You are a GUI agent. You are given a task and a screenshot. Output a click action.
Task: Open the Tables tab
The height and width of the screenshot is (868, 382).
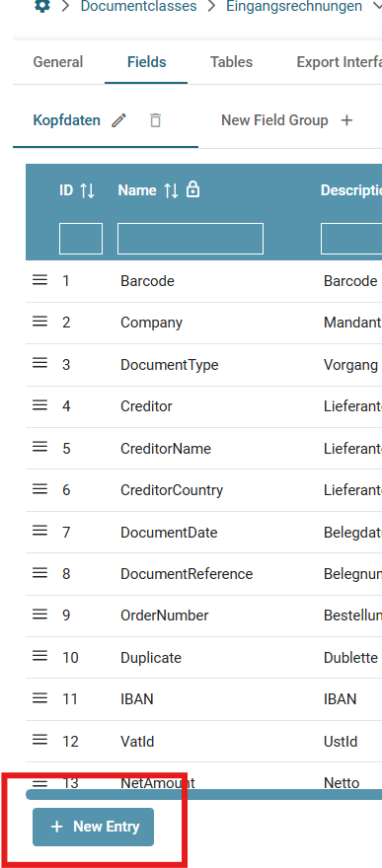(x=231, y=62)
